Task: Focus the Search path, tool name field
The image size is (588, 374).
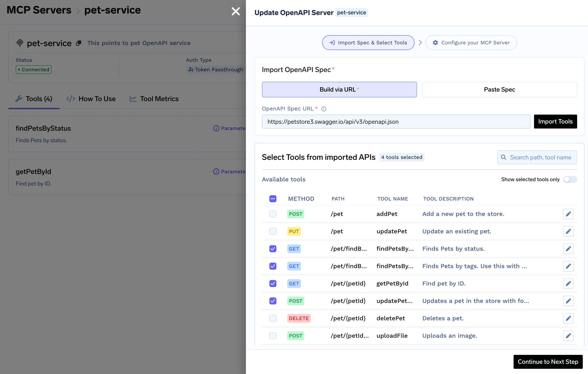Action: pyautogui.click(x=540, y=157)
